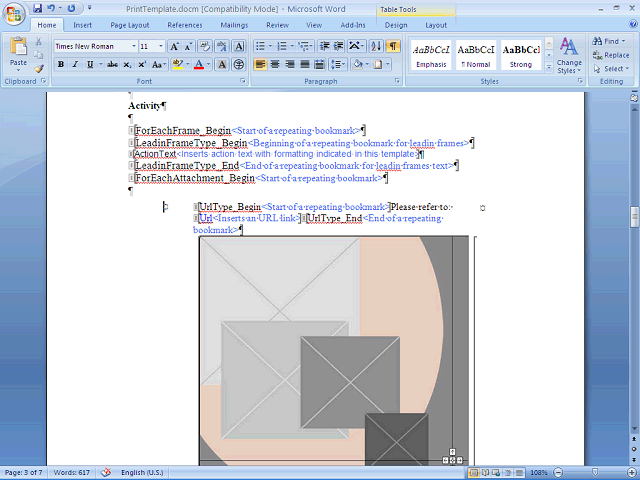Toggle Italic formatting
The height and width of the screenshot is (480, 640).
pos(75,64)
